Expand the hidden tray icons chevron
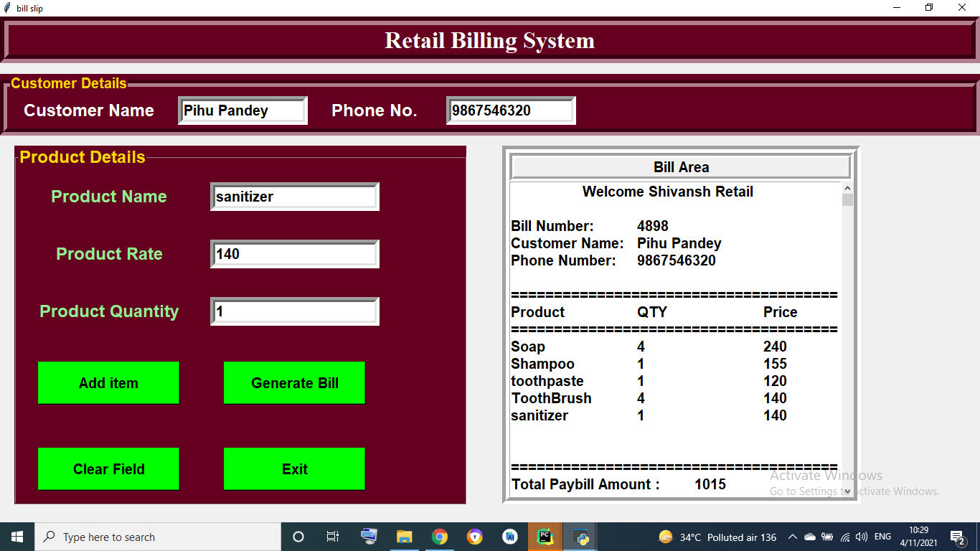980x551 pixels. [x=793, y=536]
